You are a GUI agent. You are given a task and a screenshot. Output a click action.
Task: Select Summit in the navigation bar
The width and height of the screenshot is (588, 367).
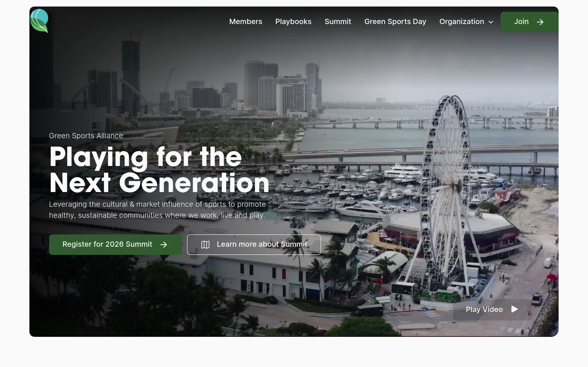338,22
